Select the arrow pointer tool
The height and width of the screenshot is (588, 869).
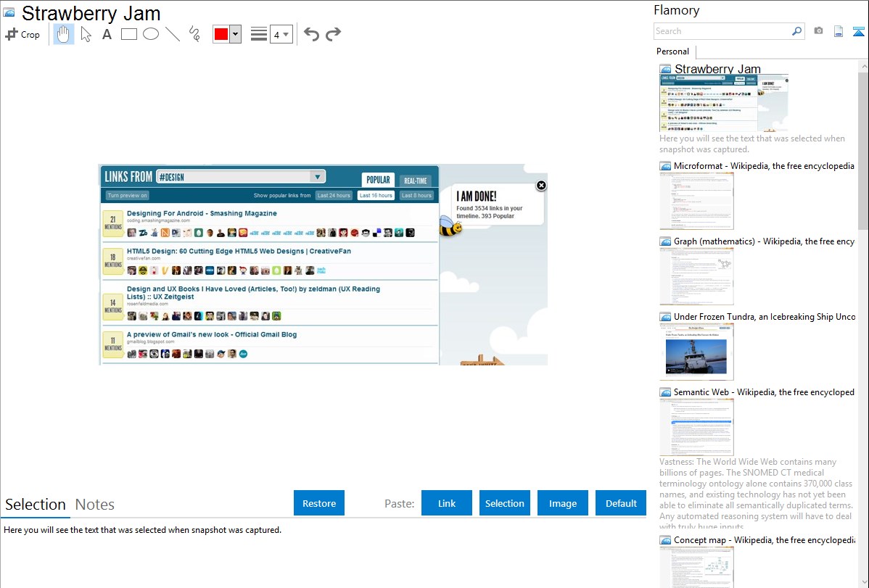coord(86,34)
